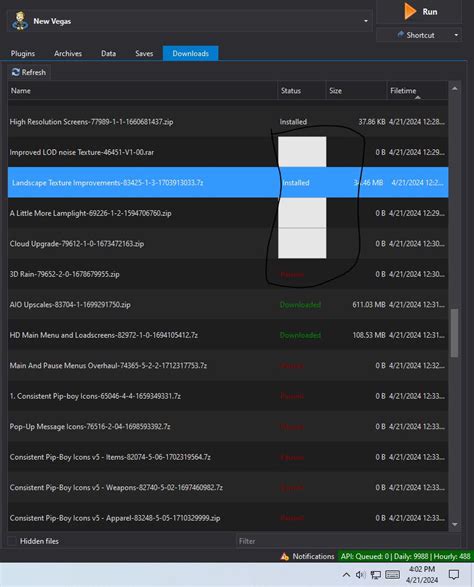
Task: Select AIO Upscales-83704 download
Action: point(228,305)
